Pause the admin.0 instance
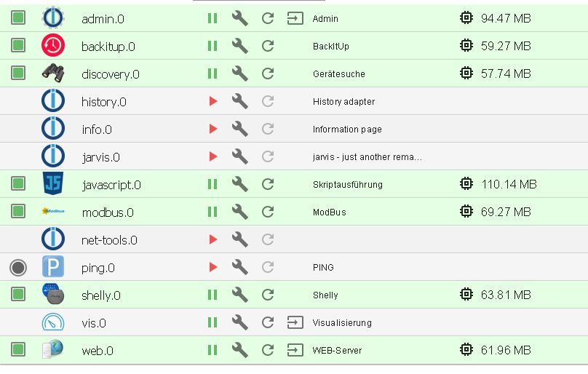 212,18
